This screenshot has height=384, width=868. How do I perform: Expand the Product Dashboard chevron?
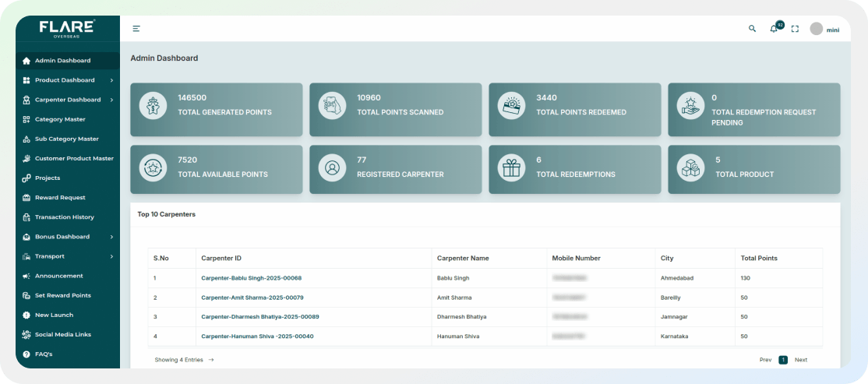(x=112, y=80)
